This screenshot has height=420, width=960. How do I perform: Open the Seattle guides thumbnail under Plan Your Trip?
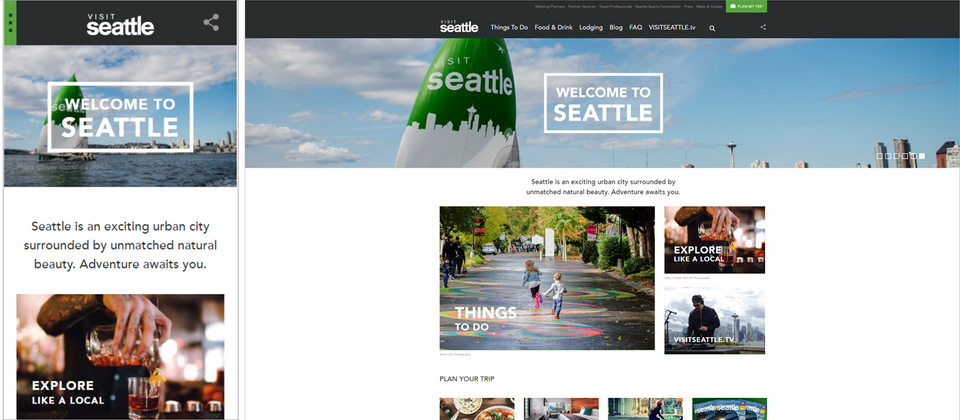point(730,409)
